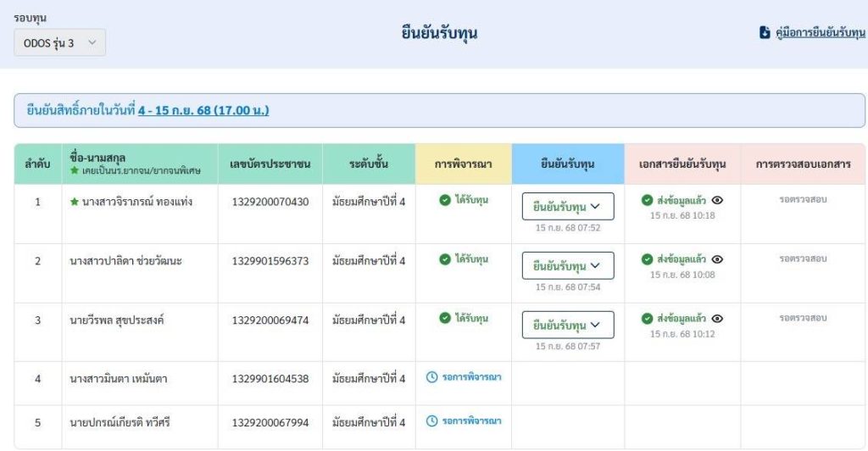Click the การพิจารณา column header
The height and width of the screenshot is (451, 868).
(x=463, y=164)
